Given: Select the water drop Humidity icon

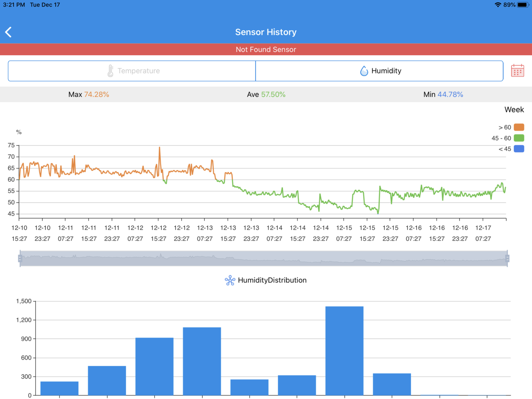Looking at the screenshot, I should pyautogui.click(x=364, y=71).
